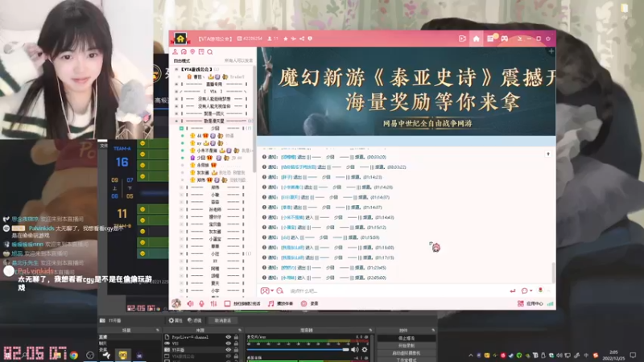Open the video icon in the YY header
The width and height of the screenshot is (644, 362).
tap(462, 39)
